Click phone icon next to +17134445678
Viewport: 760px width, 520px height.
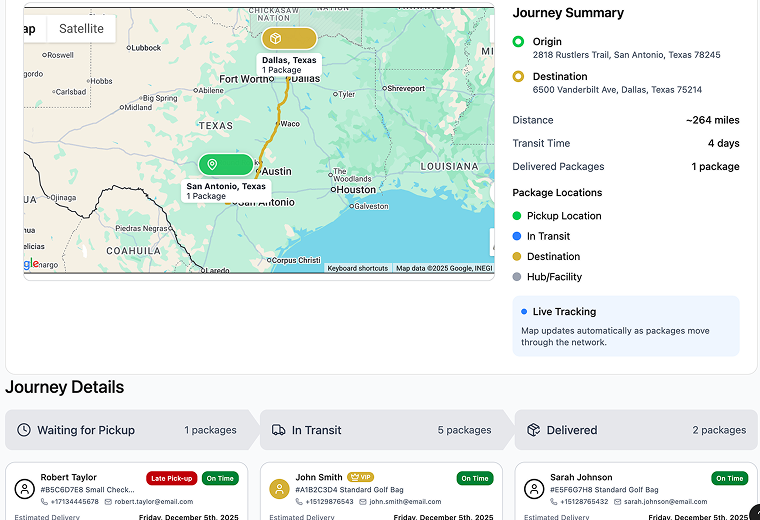(x=44, y=502)
